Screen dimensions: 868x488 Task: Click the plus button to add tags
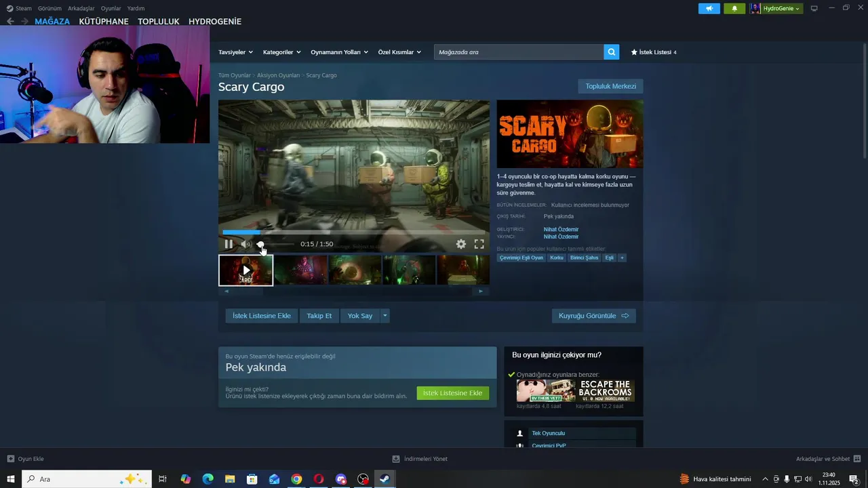622,258
